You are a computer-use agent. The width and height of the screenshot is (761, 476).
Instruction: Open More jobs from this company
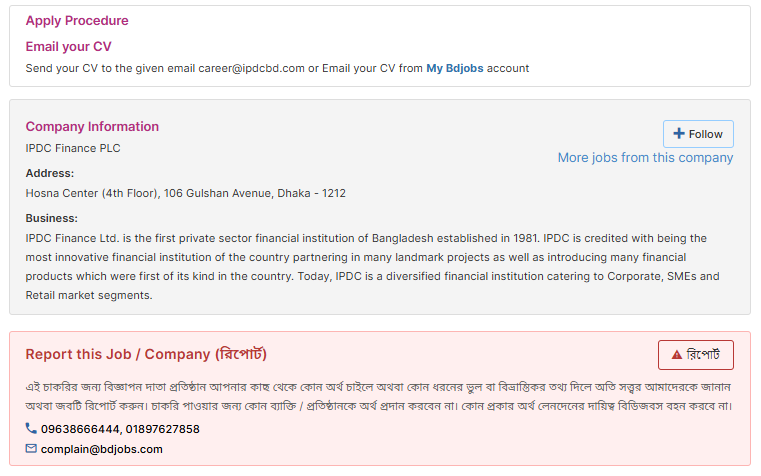coord(645,158)
